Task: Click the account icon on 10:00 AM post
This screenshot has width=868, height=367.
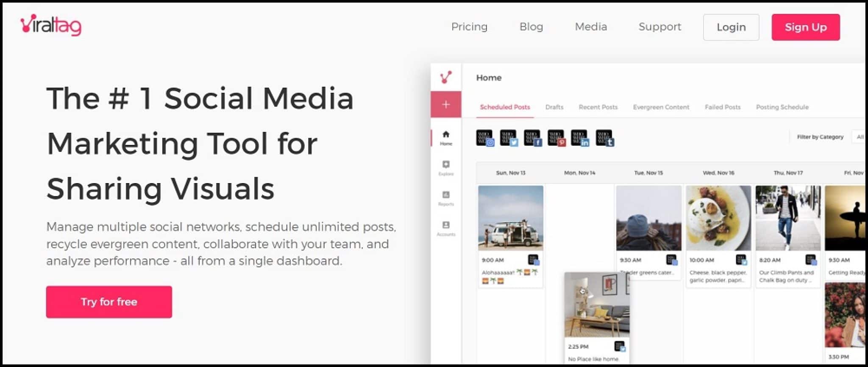Action: tap(741, 260)
